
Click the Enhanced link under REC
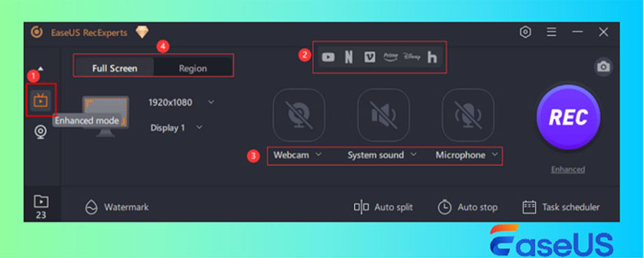[x=568, y=169]
